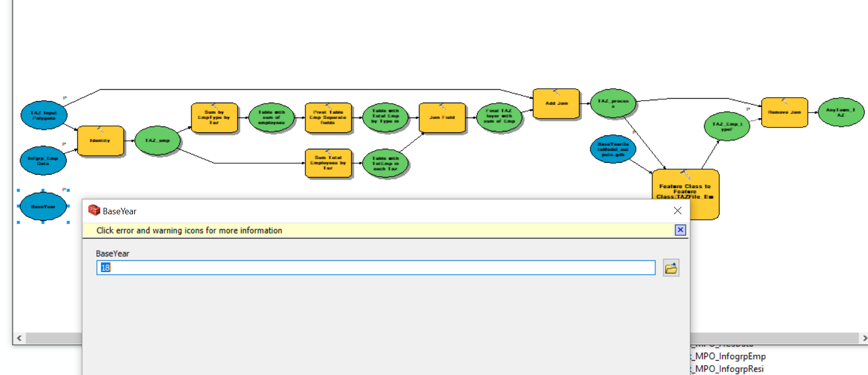This screenshot has height=375, width=868.
Task: Select the Join Field tool box
Action: tap(442, 118)
